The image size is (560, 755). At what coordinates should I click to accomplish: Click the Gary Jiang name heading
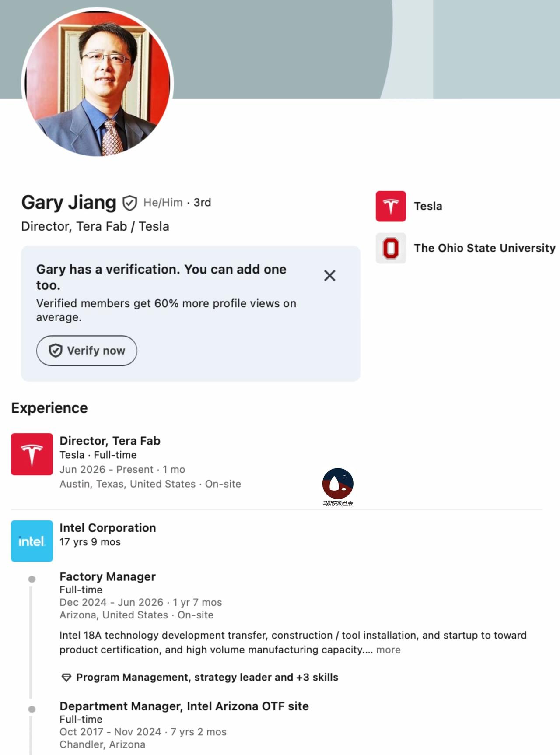coord(69,203)
